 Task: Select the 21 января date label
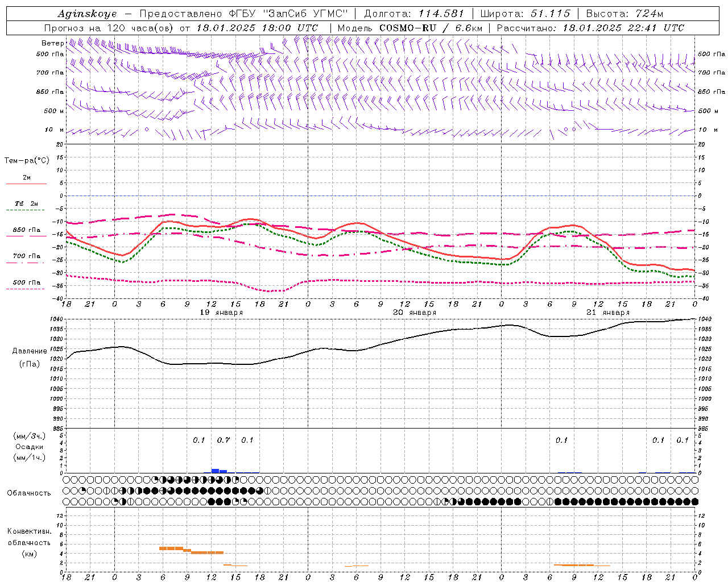608,313
